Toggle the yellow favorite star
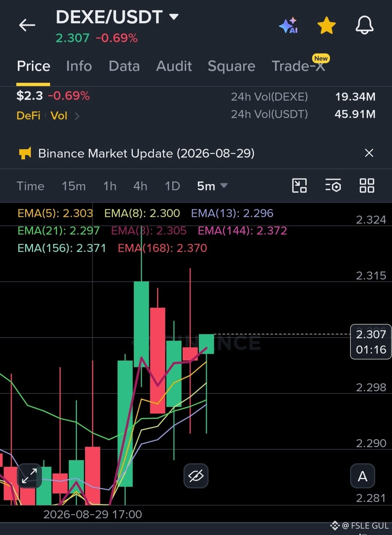This screenshot has width=392, height=535. pyautogui.click(x=326, y=25)
